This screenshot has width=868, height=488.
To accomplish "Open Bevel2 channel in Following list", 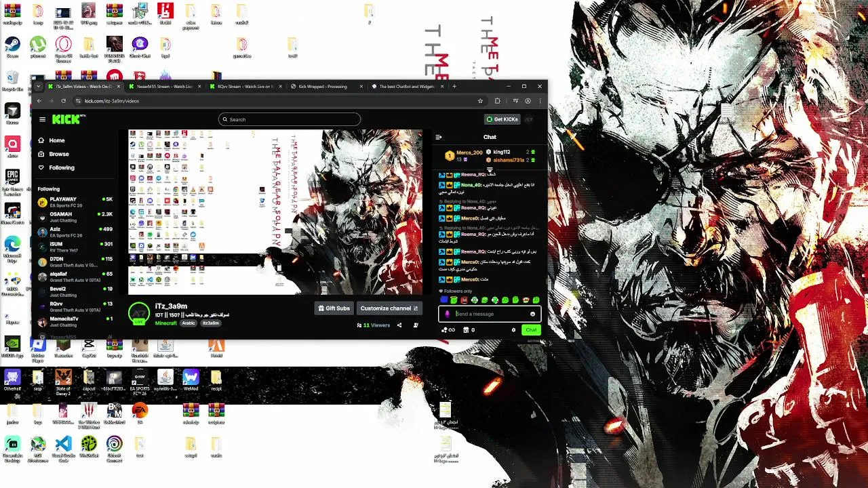I will click(75, 291).
